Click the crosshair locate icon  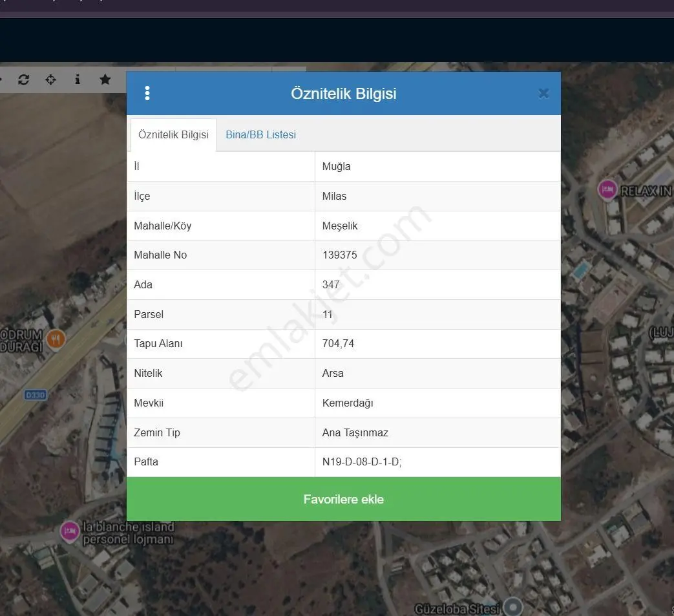(x=50, y=80)
